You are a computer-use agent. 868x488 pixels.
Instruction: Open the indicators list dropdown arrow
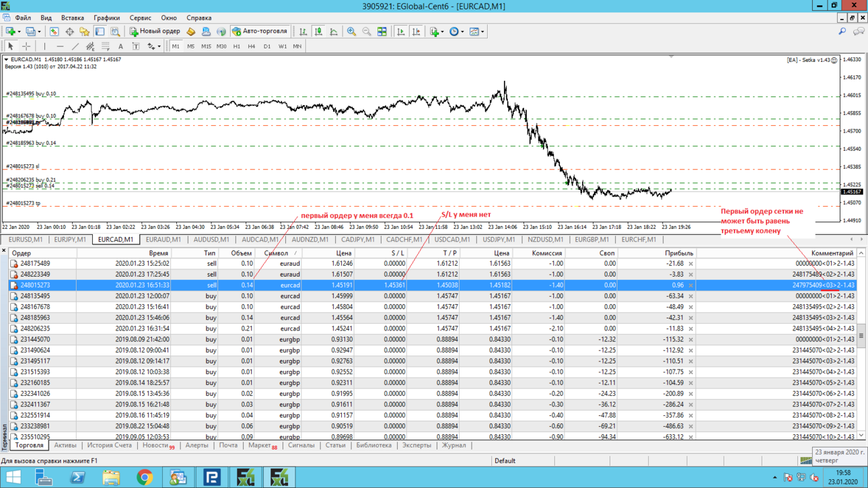pos(443,32)
